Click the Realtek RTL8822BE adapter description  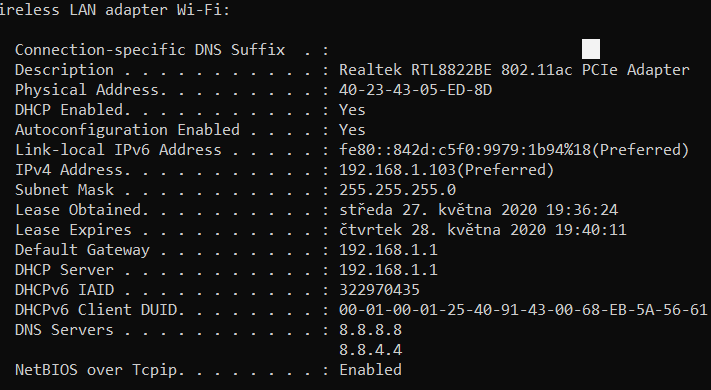point(514,70)
